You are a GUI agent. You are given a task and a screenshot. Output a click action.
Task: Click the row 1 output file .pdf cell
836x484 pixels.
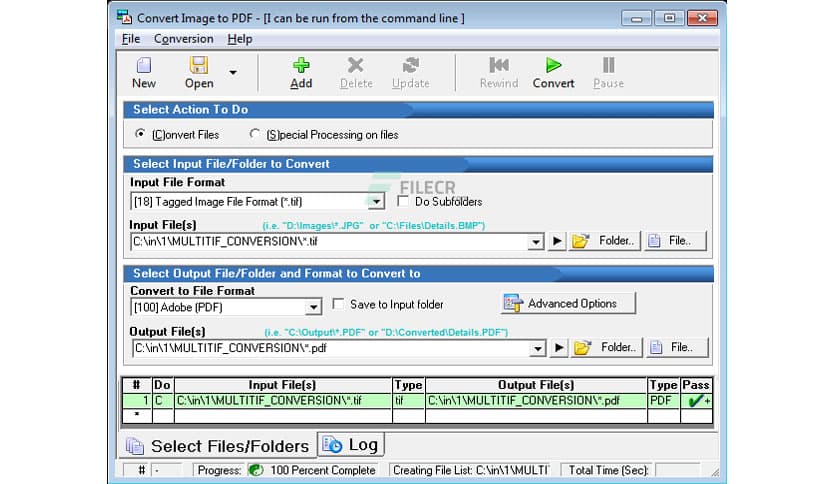pos(536,401)
